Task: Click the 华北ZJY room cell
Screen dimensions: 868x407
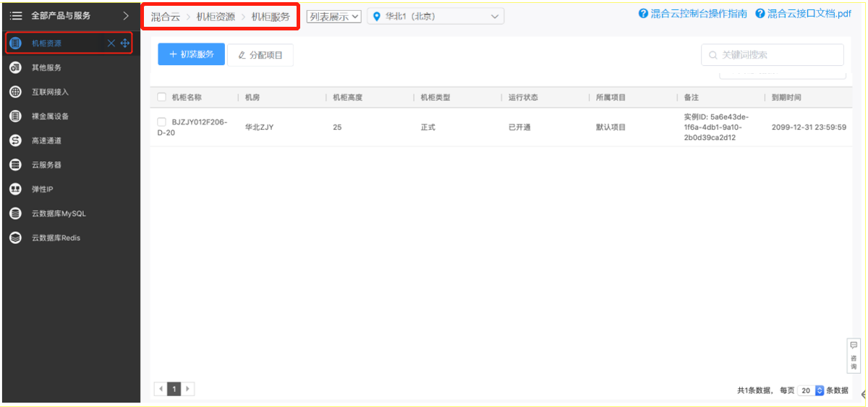Action: (259, 127)
